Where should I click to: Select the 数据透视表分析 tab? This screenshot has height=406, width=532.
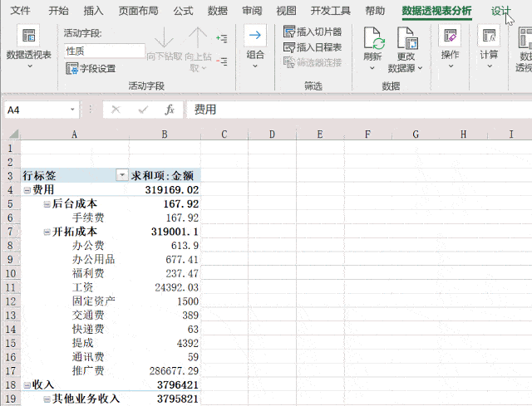pyautogui.click(x=437, y=11)
